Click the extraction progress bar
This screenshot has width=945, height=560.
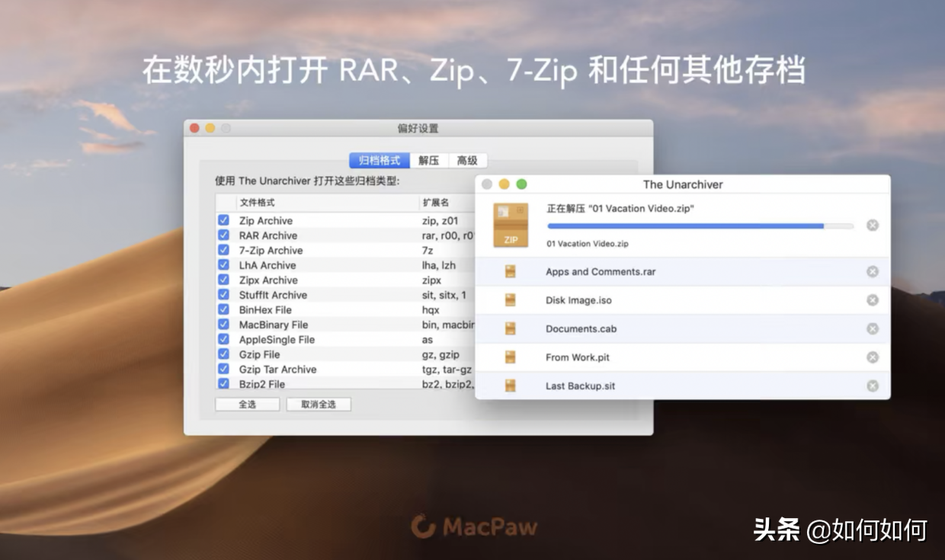click(x=700, y=226)
